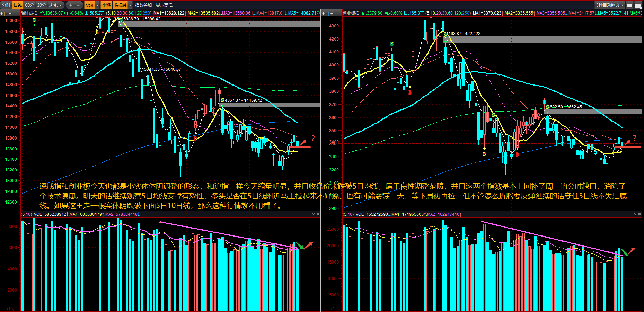Screen dimensions: 644x312
Task: Click the 创业板指 index name link
Action: [351, 13]
